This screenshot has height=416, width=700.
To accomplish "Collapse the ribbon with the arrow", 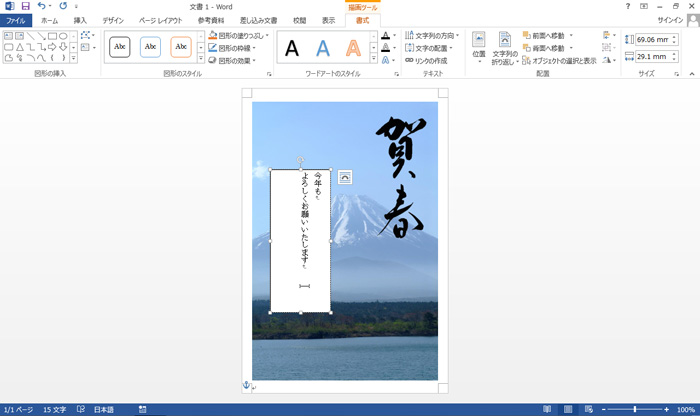I will click(692, 74).
